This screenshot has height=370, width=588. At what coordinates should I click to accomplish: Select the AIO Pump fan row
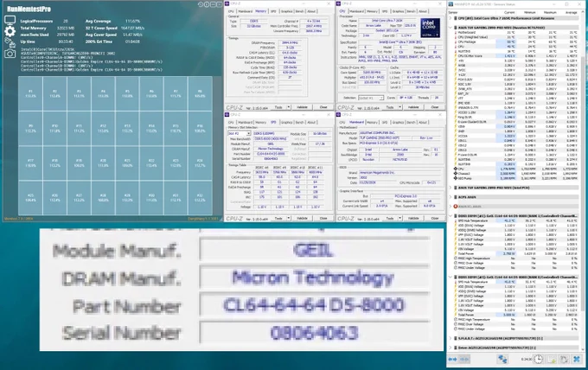click(x=515, y=178)
